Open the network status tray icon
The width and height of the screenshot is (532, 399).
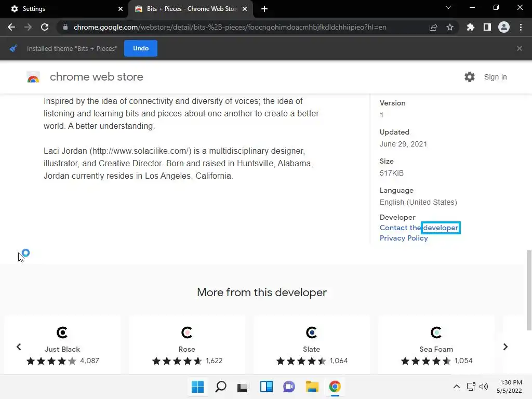(x=471, y=387)
